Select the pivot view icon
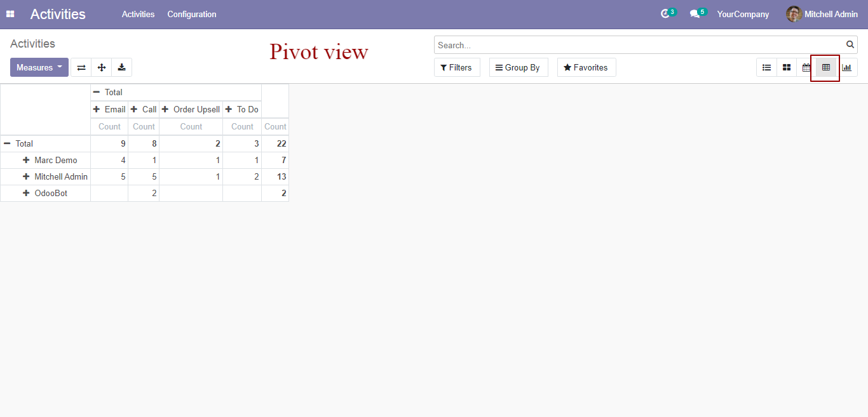868x417 pixels. click(x=826, y=67)
